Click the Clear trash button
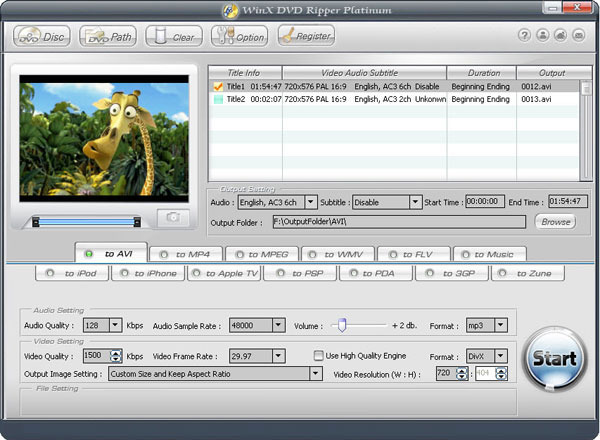600x440 pixels. tap(174, 36)
